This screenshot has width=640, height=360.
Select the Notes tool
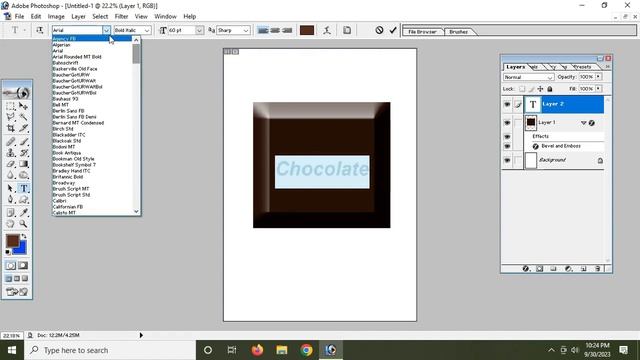point(11,213)
